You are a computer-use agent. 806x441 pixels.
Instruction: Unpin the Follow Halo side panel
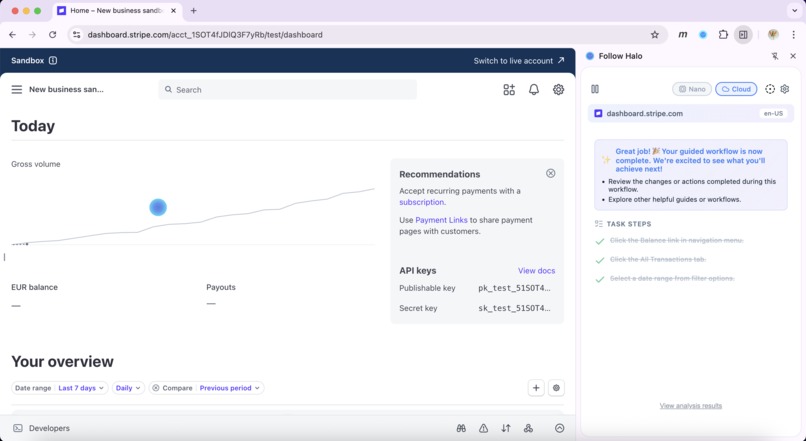coord(775,56)
